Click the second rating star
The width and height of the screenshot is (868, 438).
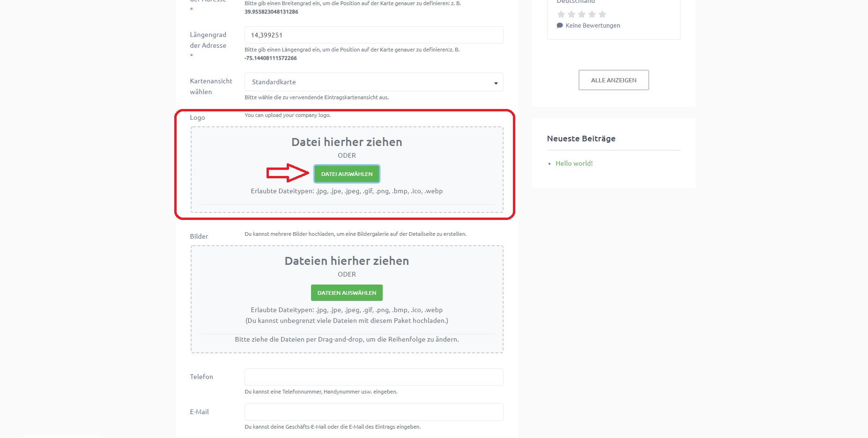click(571, 15)
